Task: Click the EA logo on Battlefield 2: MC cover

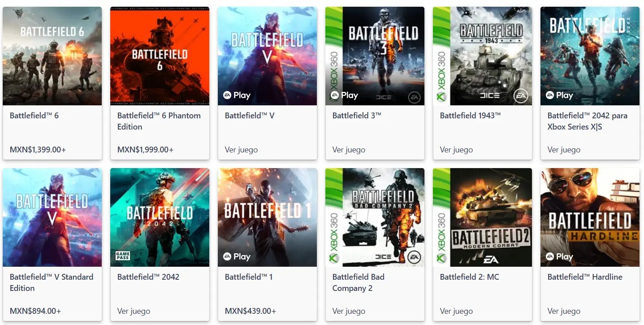Action: pos(491,258)
